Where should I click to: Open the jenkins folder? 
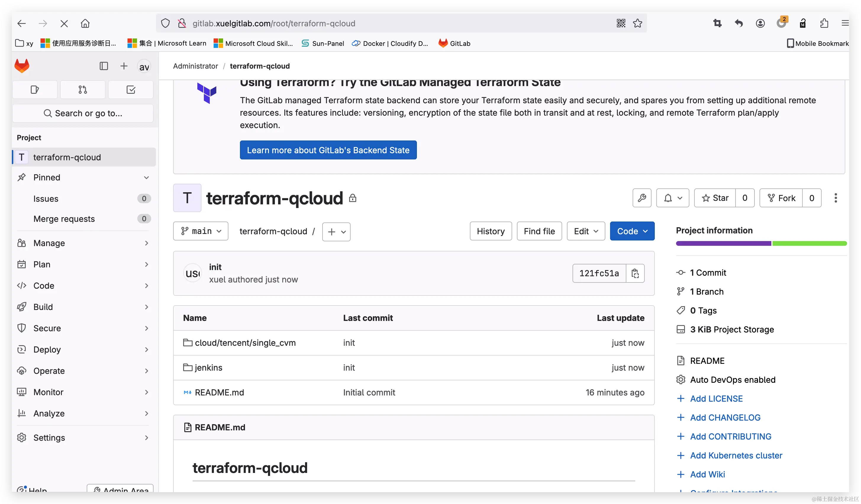[x=208, y=368]
